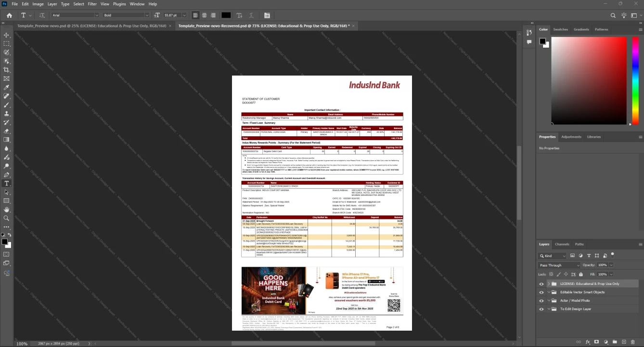Select the Rectangle shape tool
This screenshot has height=347, width=644.
(x=7, y=201)
